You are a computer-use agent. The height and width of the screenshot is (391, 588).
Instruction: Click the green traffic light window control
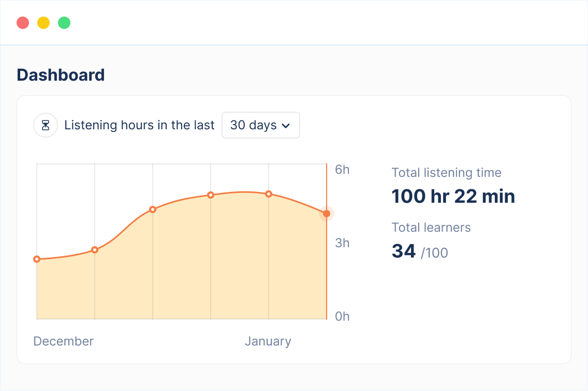coord(64,23)
